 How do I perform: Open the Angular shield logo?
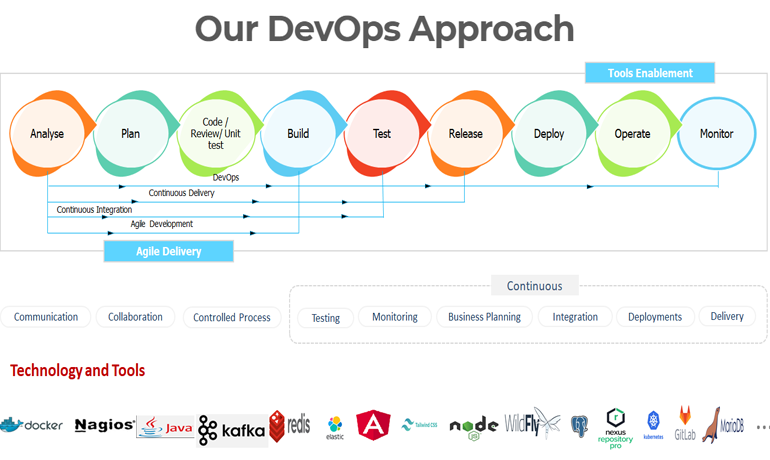373,425
